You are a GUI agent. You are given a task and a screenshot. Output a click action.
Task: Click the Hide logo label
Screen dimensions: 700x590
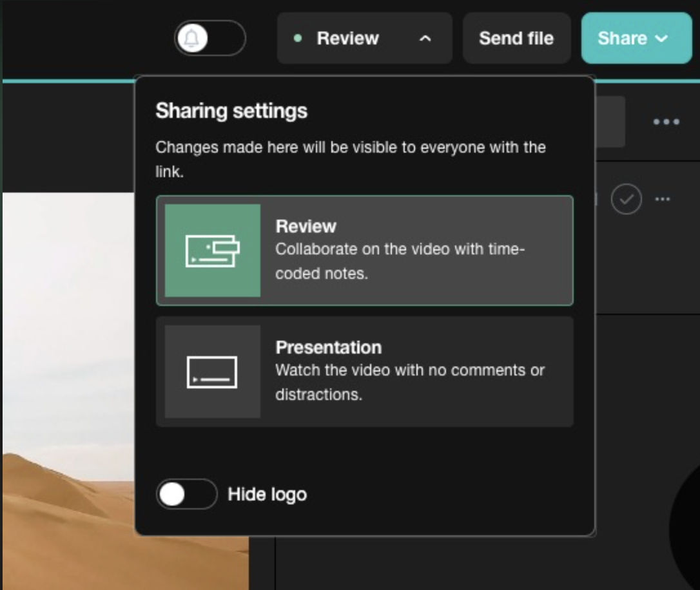[x=267, y=494]
